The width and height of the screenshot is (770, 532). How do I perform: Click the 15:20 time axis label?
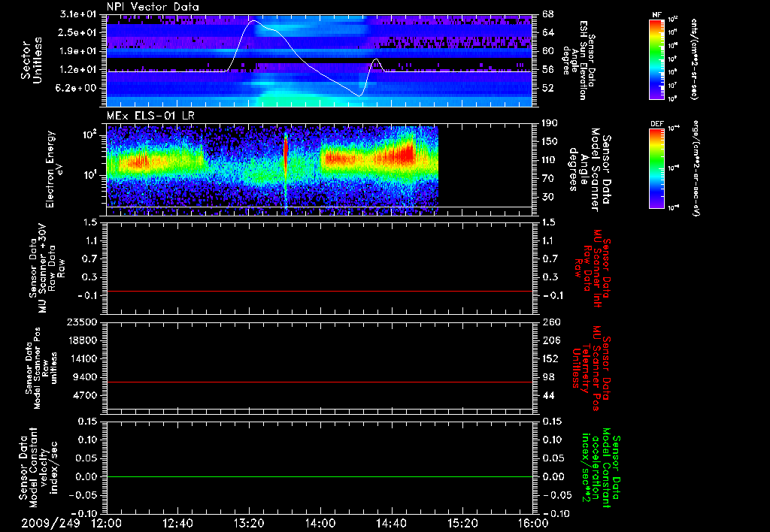(x=462, y=523)
